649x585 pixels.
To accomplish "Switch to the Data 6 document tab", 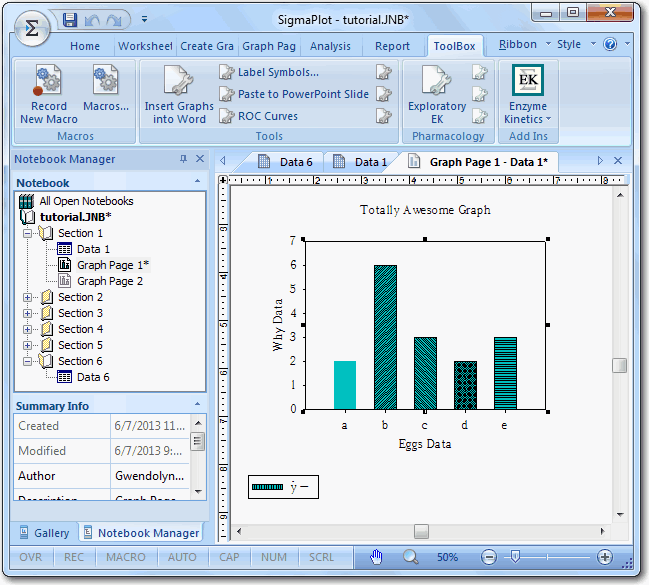I will (x=285, y=162).
